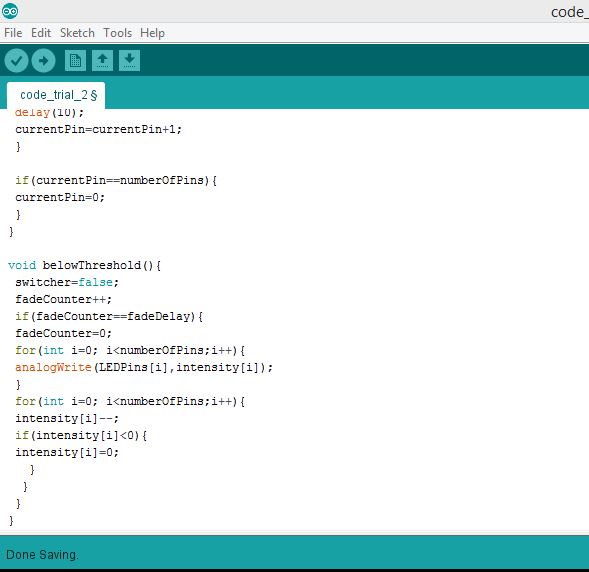Open the File menu
589x572 pixels.
(13, 33)
